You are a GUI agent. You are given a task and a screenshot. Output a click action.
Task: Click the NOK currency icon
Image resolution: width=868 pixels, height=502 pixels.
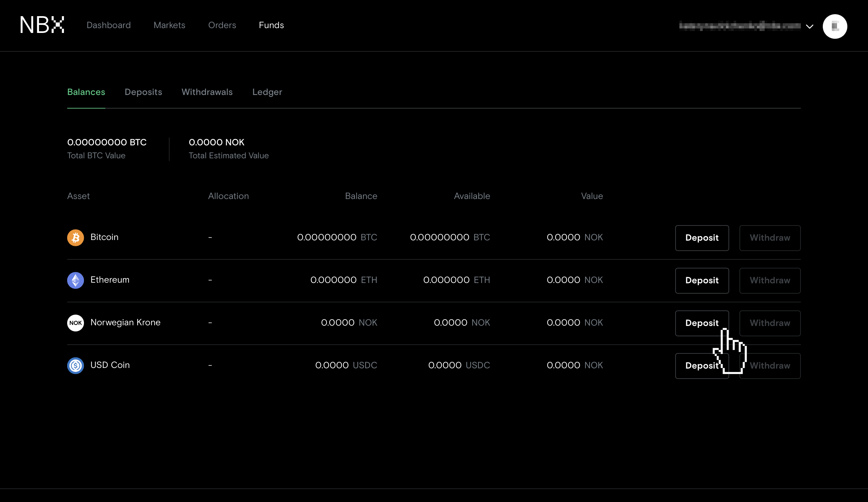tap(76, 323)
